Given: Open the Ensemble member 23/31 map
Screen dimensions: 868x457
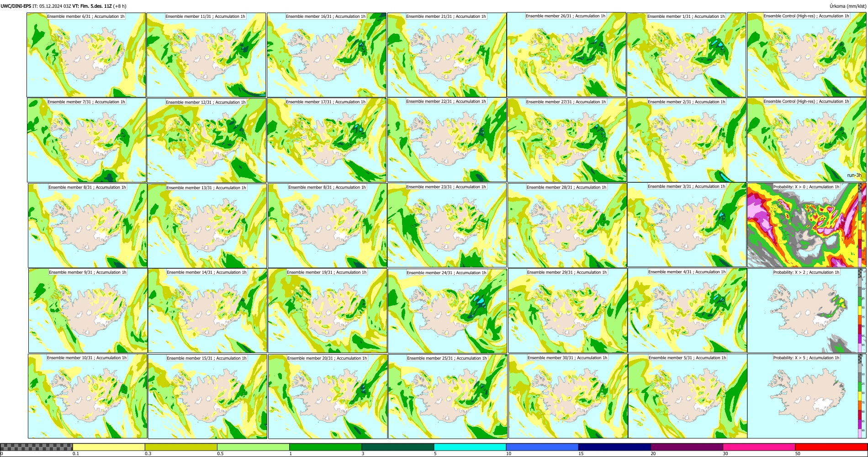Looking at the screenshot, I should tap(447, 225).
